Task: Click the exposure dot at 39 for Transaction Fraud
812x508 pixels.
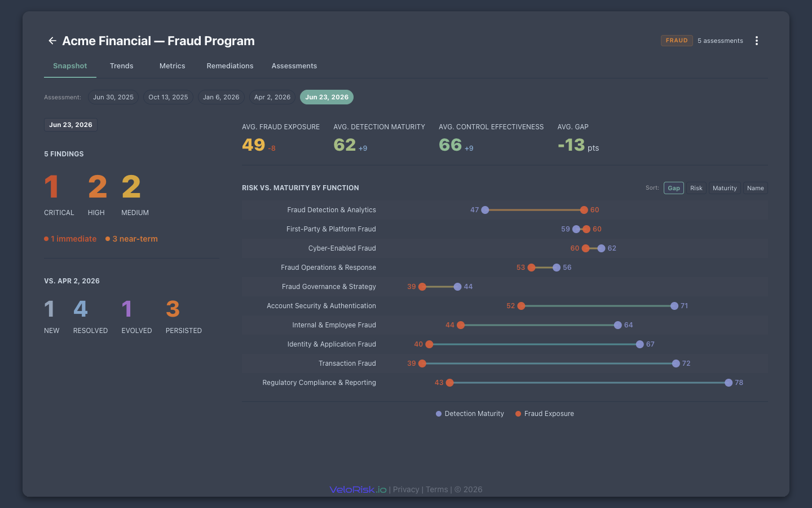Action: coord(422,364)
